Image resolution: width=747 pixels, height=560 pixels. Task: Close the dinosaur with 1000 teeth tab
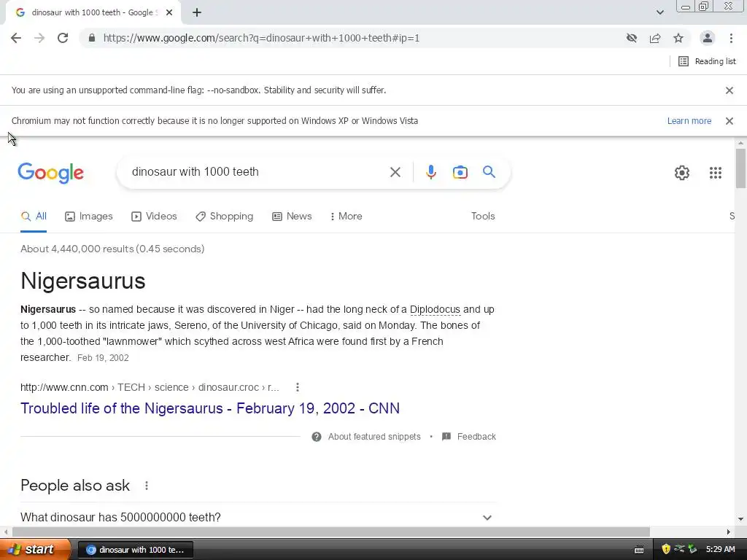pyautogui.click(x=169, y=13)
